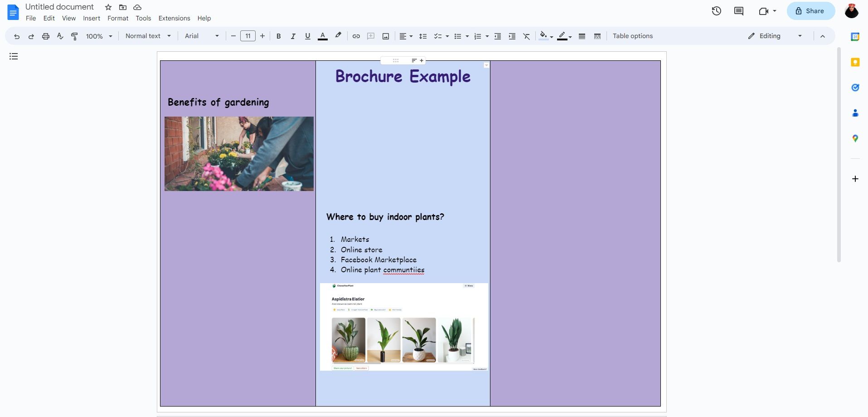Toggle italic formatting
868x417 pixels.
[293, 36]
